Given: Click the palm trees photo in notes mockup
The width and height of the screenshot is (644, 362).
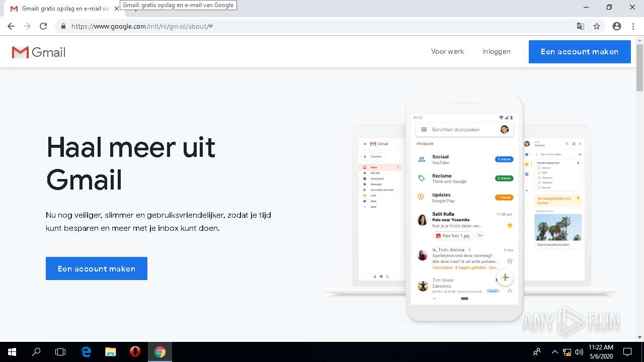Looking at the screenshot, I should click(558, 227).
